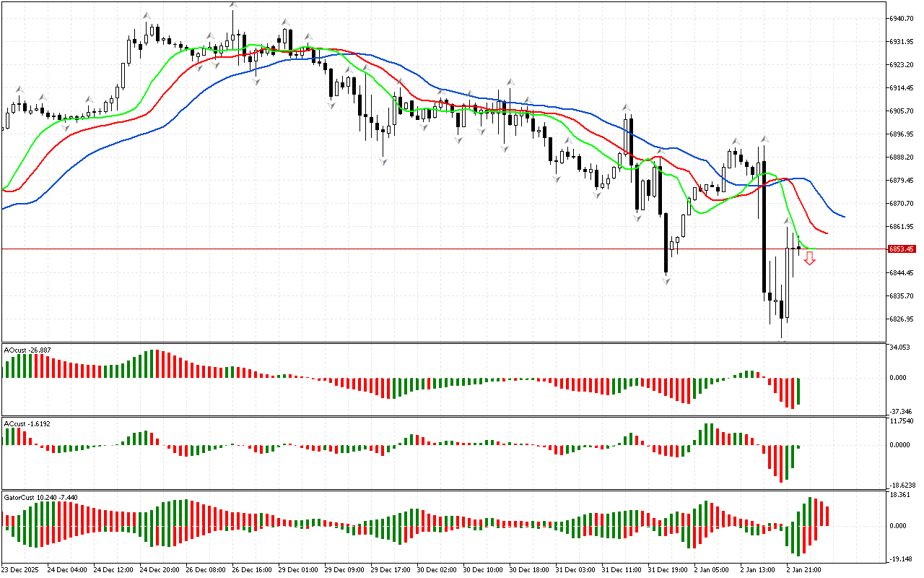The height and width of the screenshot is (578, 924).
Task: Click the up fractal above the 2 Jan 13:00 candle
Action: 764,138
